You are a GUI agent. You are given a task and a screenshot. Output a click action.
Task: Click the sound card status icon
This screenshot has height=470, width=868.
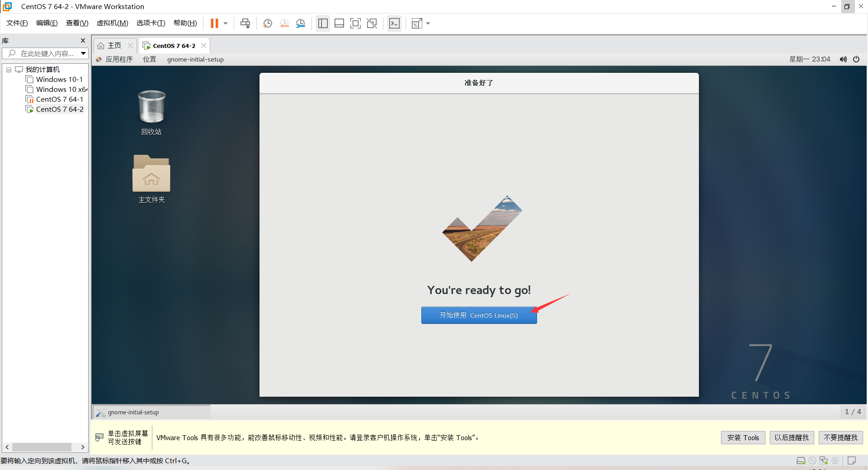coord(835,461)
